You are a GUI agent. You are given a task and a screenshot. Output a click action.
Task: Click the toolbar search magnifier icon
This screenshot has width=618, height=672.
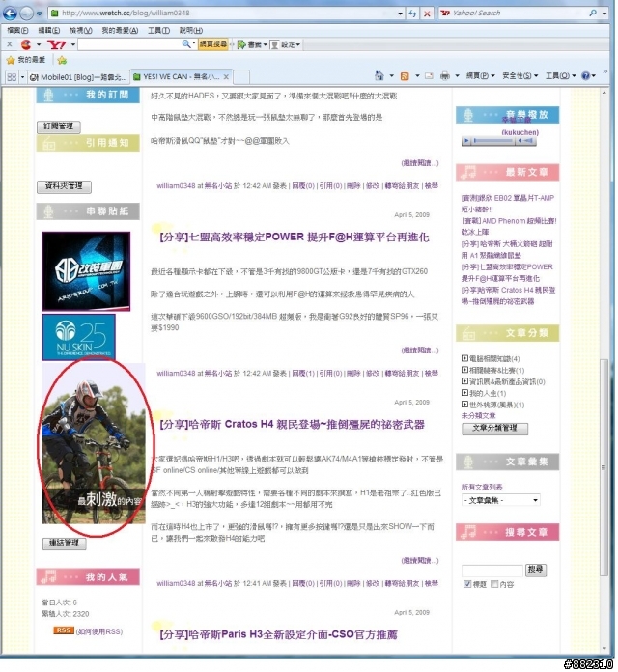(x=186, y=44)
